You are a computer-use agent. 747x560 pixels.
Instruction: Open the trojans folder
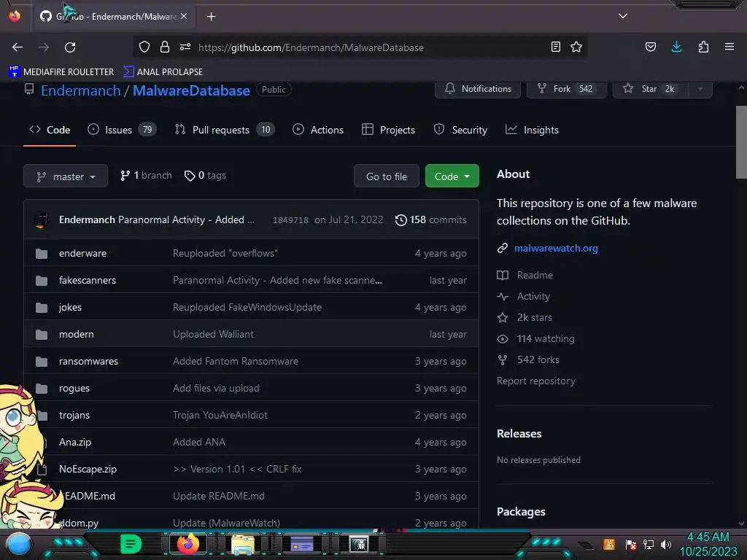74,415
